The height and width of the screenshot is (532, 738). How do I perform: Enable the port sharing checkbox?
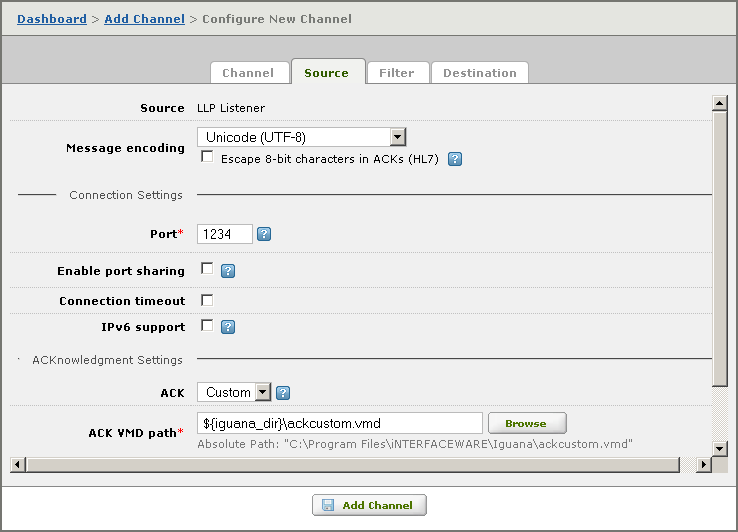pyautogui.click(x=207, y=268)
